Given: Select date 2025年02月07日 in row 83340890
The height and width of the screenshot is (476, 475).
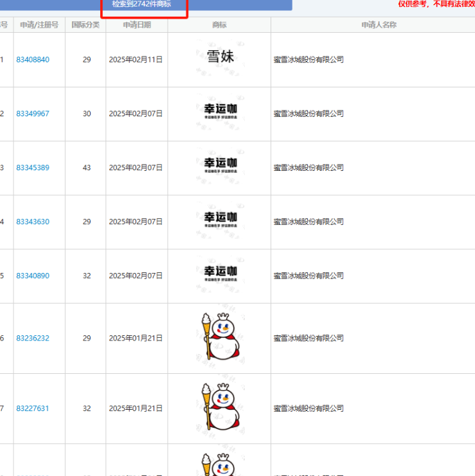Looking at the screenshot, I should point(136,276).
